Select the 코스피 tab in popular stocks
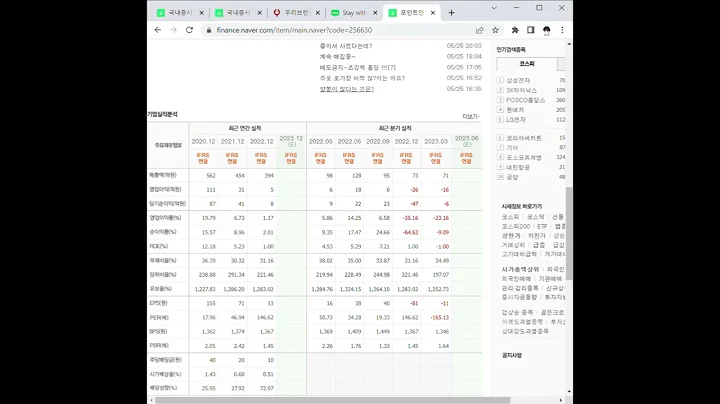Screen dimensions: 720x404 (527, 64)
